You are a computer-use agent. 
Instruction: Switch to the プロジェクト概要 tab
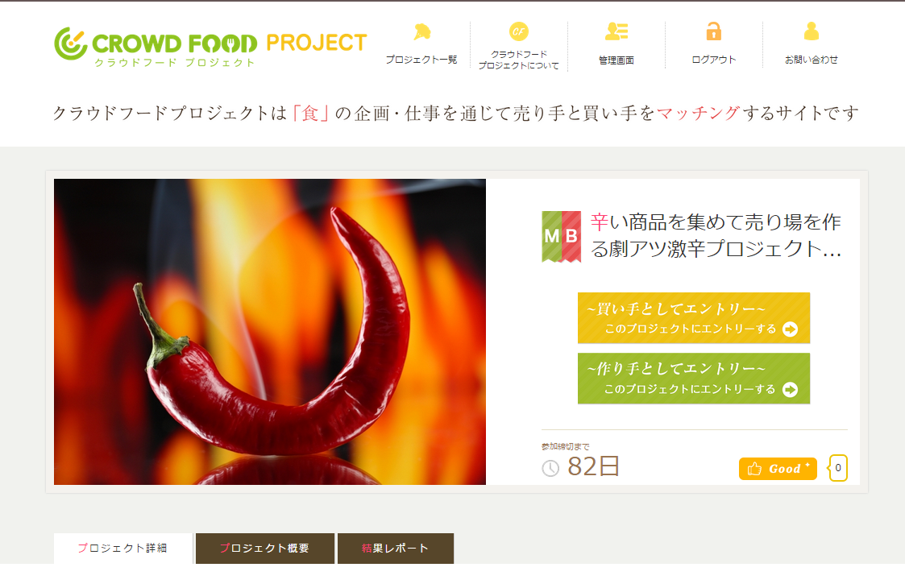pyautogui.click(x=265, y=549)
